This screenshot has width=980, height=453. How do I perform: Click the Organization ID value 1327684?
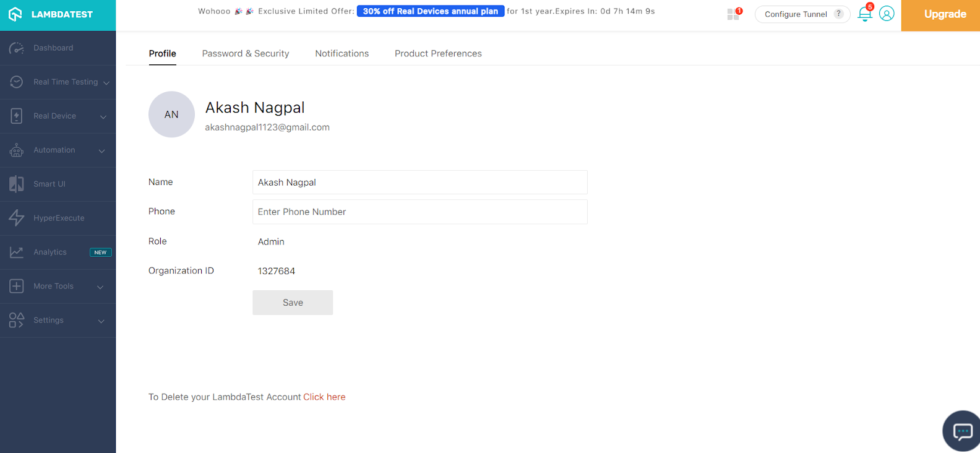[x=277, y=271]
